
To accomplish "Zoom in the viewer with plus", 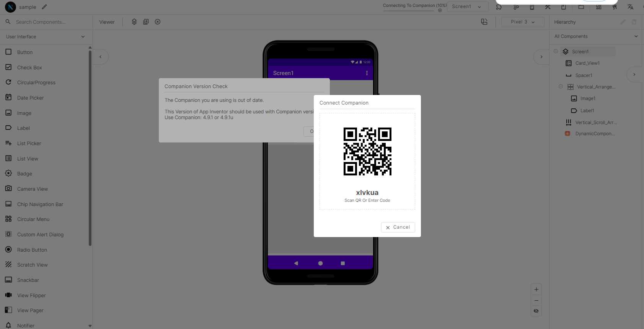I will pyautogui.click(x=536, y=290).
